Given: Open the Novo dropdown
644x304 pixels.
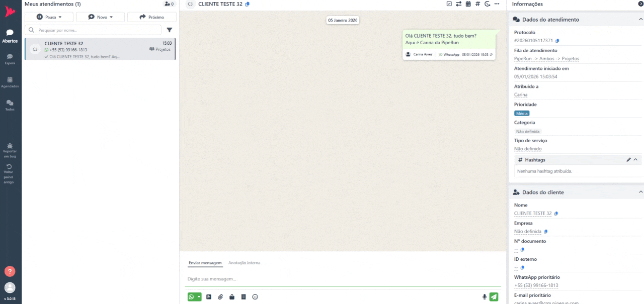Looking at the screenshot, I should point(100,17).
